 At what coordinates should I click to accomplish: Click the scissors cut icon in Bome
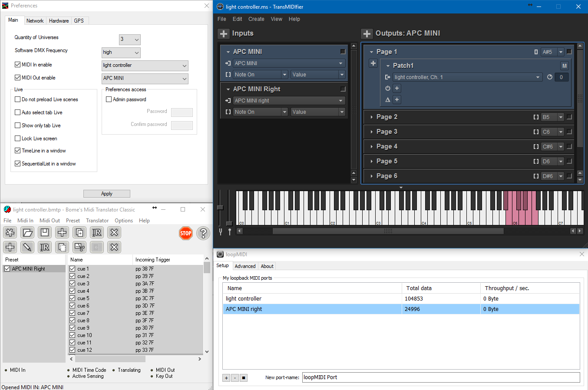pyautogui.click(x=79, y=247)
